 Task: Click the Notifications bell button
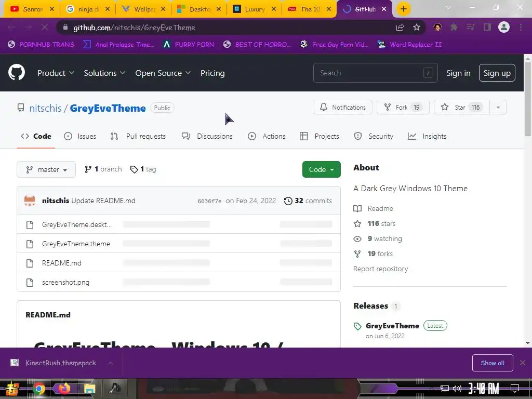point(342,107)
